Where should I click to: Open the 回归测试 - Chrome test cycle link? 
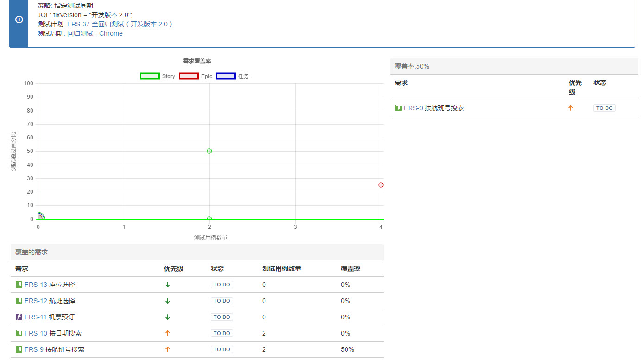[95, 33]
